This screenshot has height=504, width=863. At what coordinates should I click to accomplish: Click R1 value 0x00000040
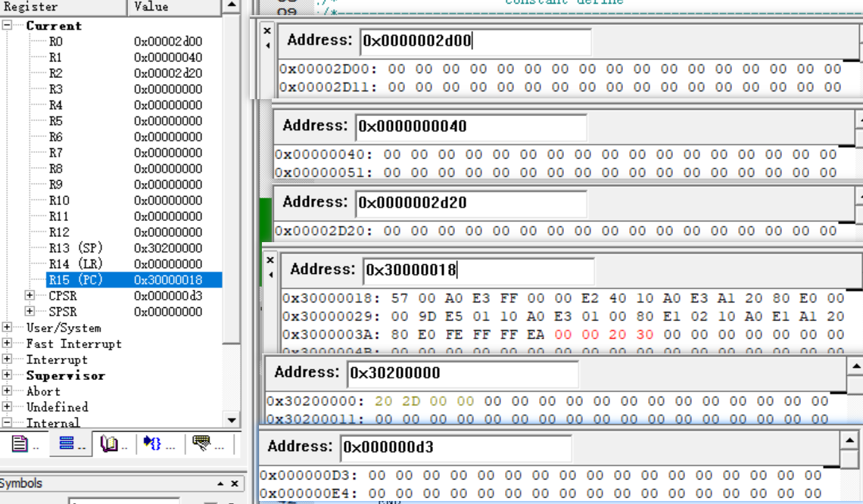[x=168, y=58]
